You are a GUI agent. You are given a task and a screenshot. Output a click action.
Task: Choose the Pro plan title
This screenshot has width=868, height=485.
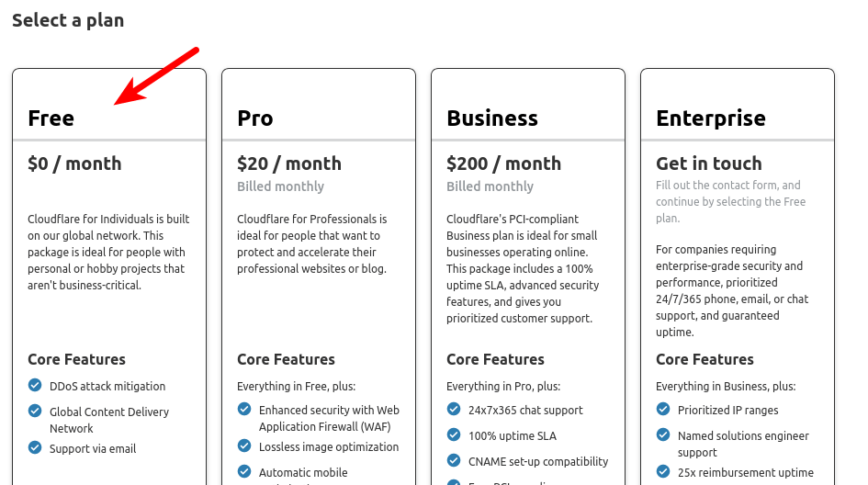tap(255, 118)
